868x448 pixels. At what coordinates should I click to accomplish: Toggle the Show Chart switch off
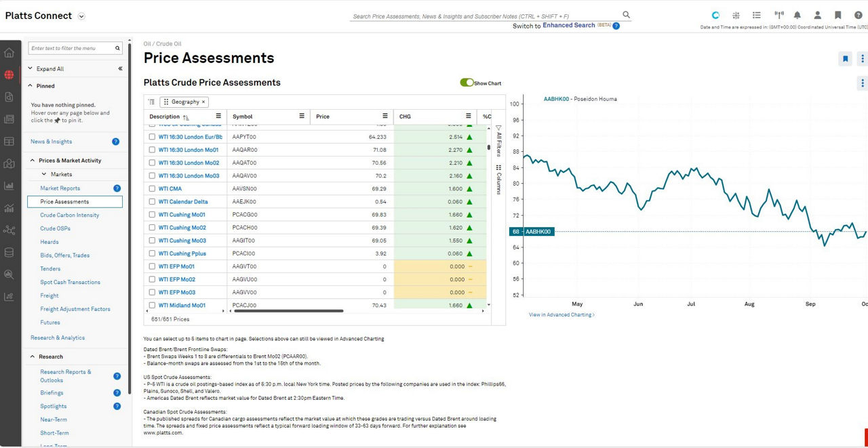point(467,83)
